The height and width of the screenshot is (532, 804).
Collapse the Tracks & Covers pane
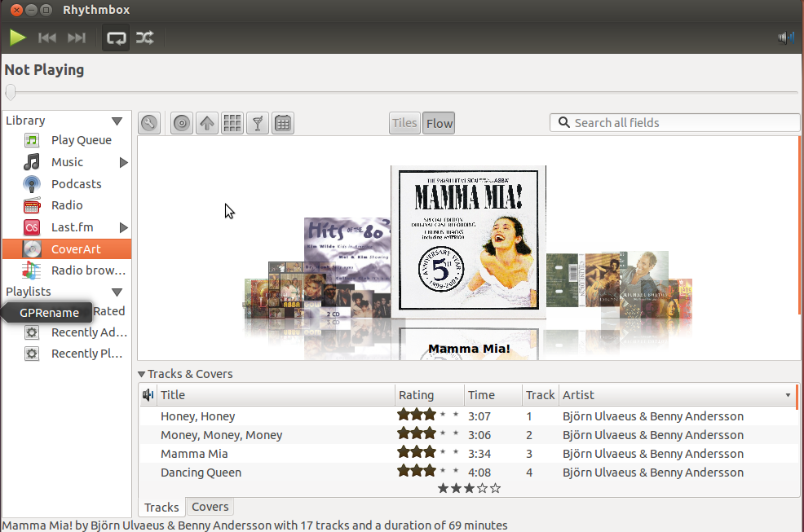(x=142, y=374)
